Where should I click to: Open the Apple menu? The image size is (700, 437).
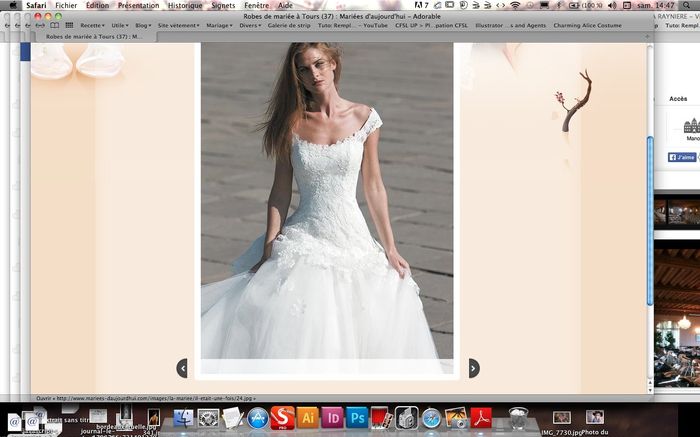tap(13, 5)
